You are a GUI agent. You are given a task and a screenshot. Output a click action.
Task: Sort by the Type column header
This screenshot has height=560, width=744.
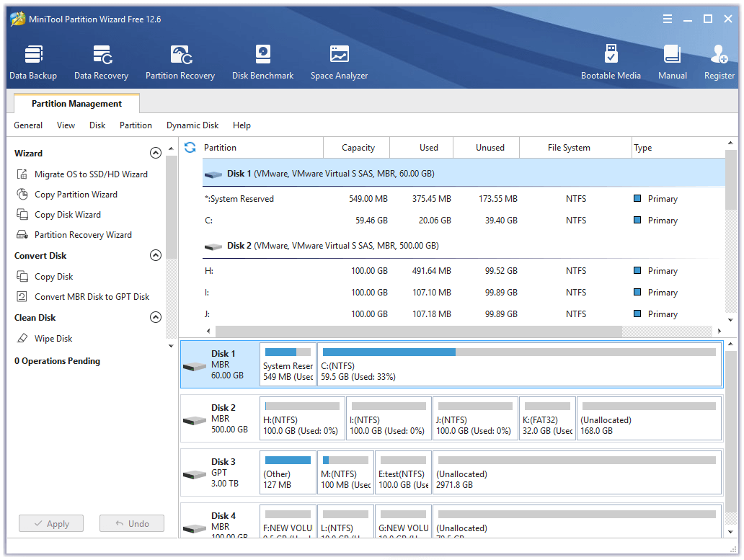coord(678,148)
